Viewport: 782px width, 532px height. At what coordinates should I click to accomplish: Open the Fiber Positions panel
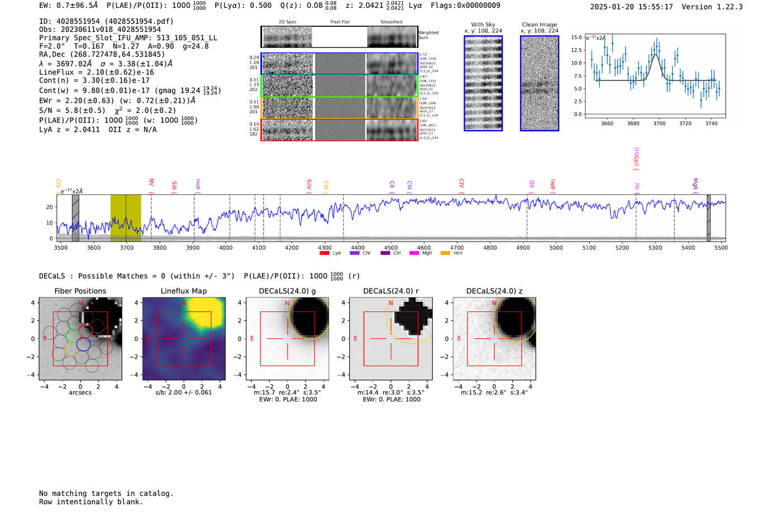(80, 339)
